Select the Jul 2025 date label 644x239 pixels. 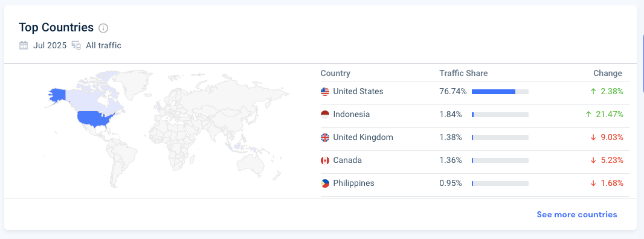(x=50, y=46)
